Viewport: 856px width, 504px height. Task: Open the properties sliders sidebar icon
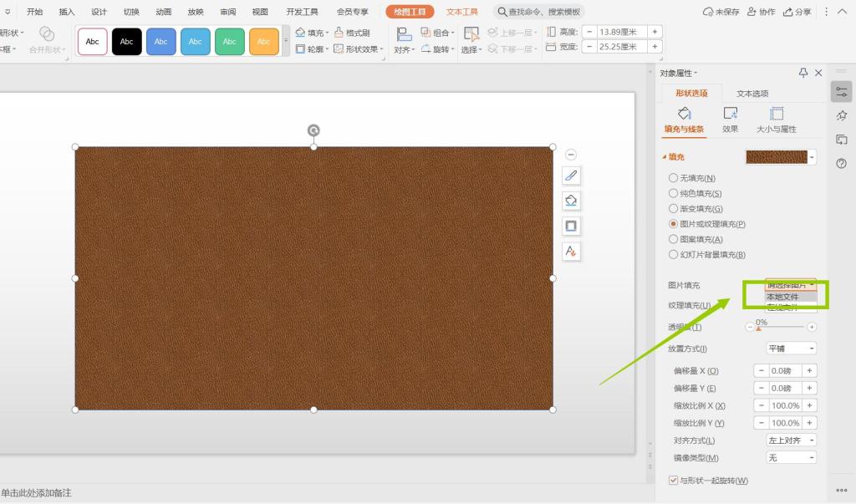pyautogui.click(x=841, y=92)
